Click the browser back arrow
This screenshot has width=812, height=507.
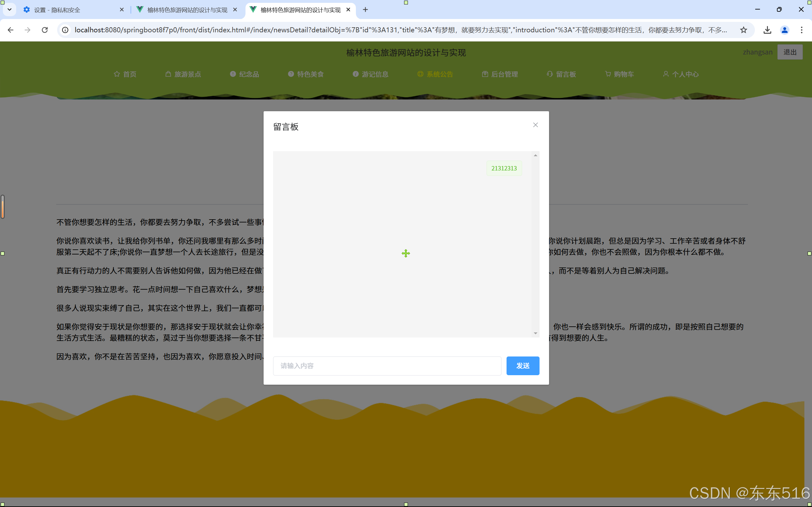point(10,30)
